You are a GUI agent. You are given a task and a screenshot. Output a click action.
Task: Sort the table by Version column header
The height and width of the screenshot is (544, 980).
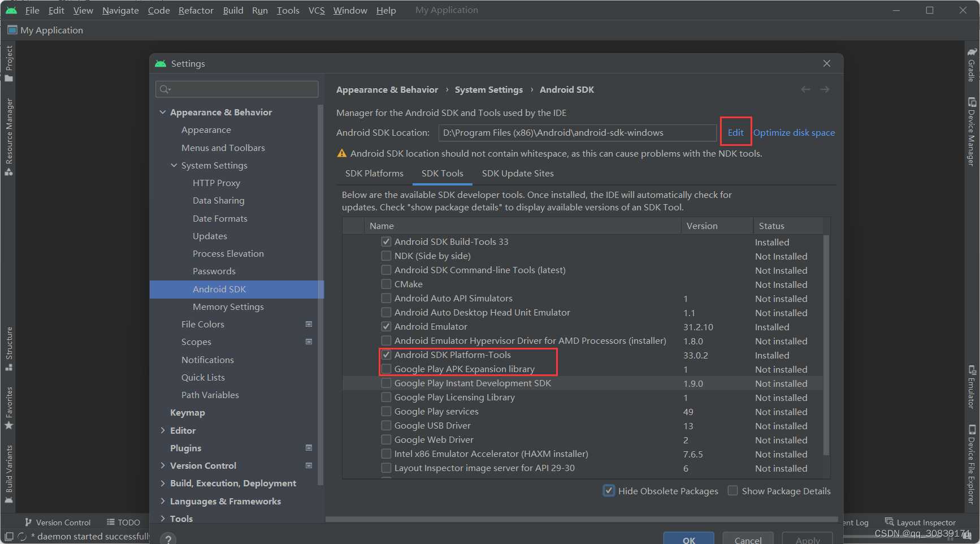[717, 226]
